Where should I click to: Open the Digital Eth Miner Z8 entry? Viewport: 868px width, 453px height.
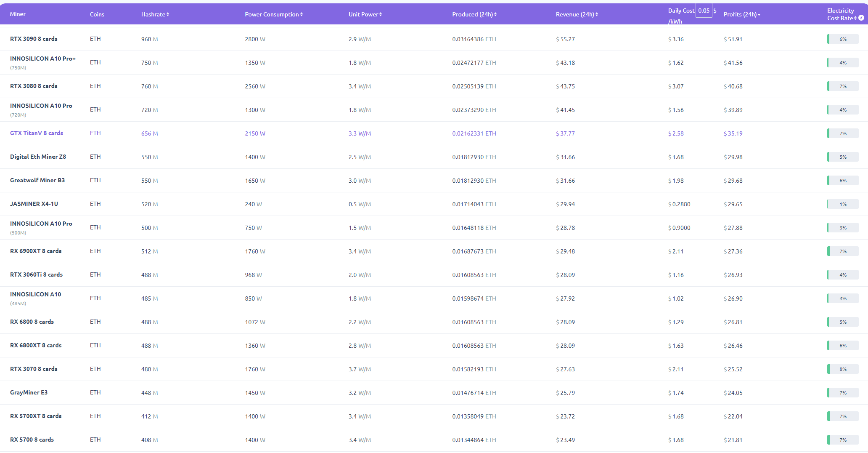tap(38, 157)
